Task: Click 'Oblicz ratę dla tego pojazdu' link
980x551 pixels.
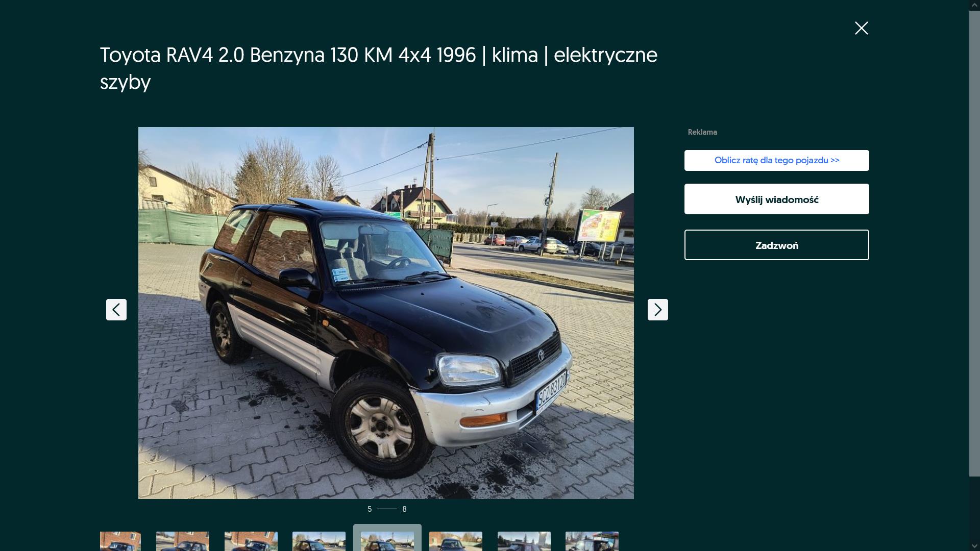Action: [776, 160]
